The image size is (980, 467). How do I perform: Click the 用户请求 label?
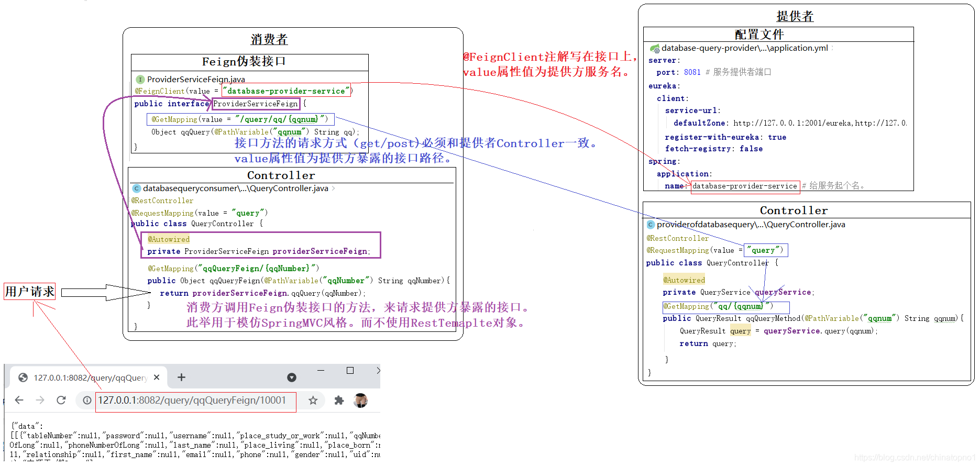(x=30, y=292)
